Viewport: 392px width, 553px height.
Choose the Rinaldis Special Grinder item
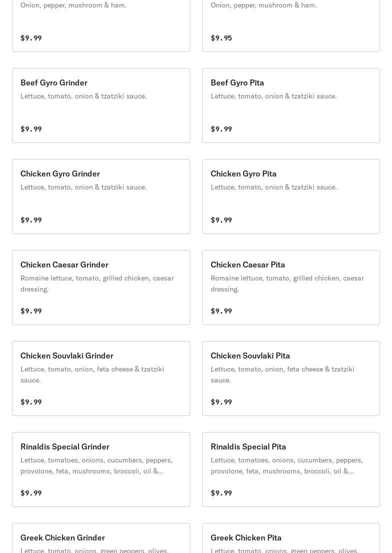(x=101, y=469)
